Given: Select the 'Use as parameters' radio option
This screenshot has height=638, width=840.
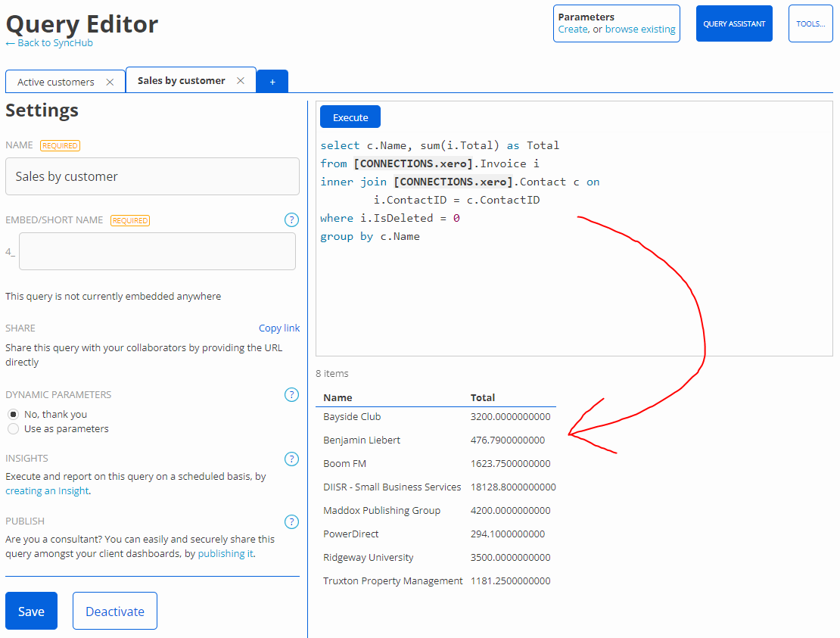Looking at the screenshot, I should click(x=13, y=429).
